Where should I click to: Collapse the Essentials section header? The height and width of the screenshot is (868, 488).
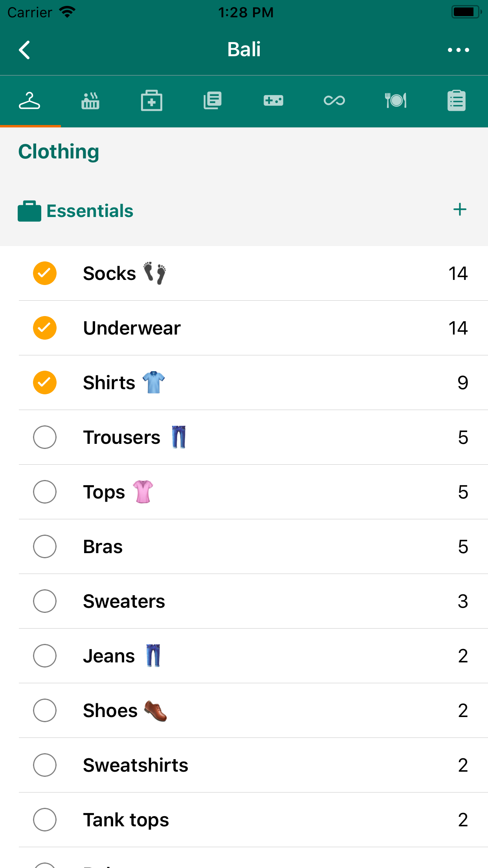coord(90,211)
